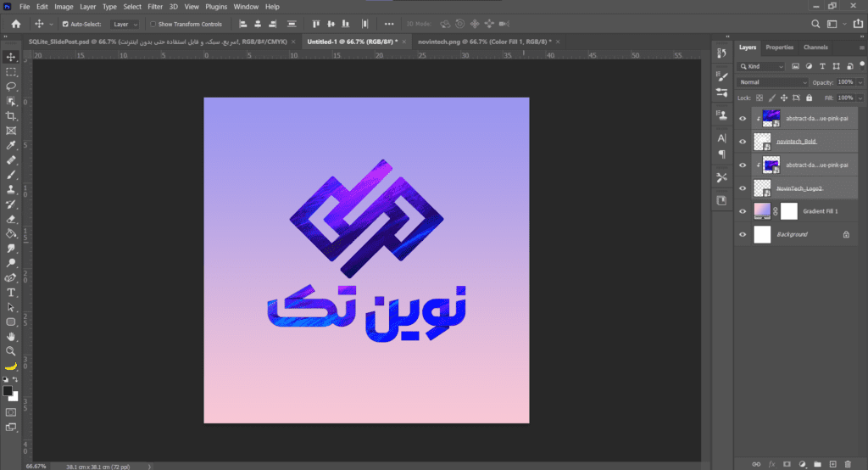Click the foreground color swatch

coord(7,391)
